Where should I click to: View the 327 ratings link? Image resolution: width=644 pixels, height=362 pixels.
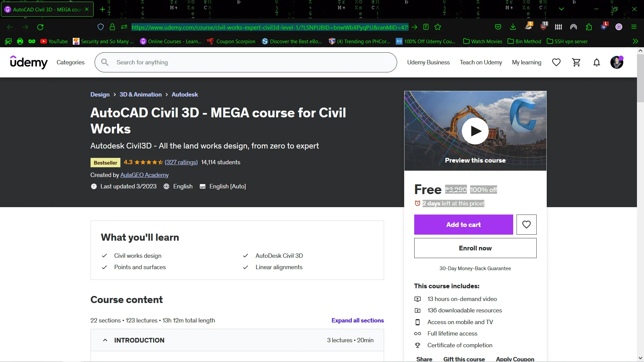pos(181,162)
